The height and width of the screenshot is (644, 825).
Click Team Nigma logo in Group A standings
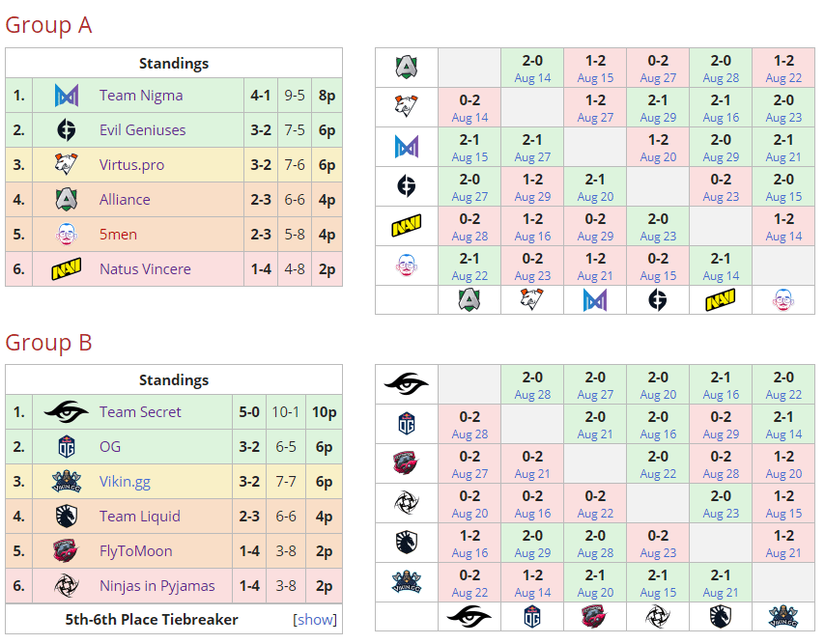pyautogui.click(x=66, y=96)
